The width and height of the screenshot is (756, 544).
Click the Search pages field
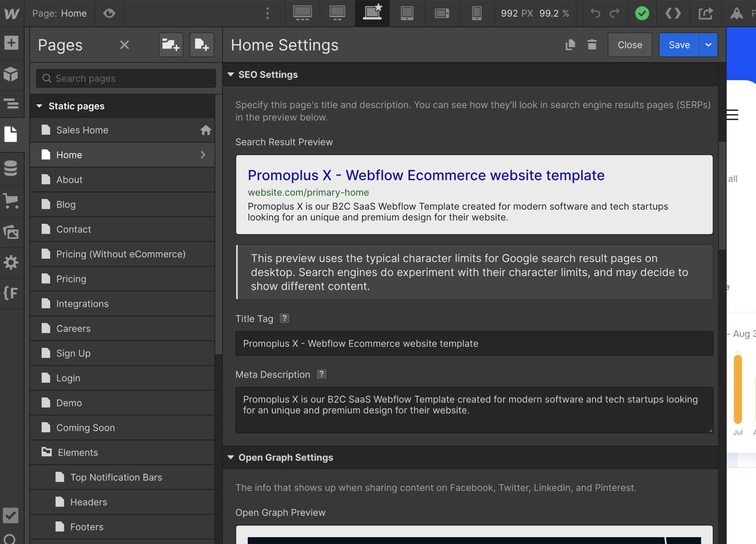coord(126,79)
